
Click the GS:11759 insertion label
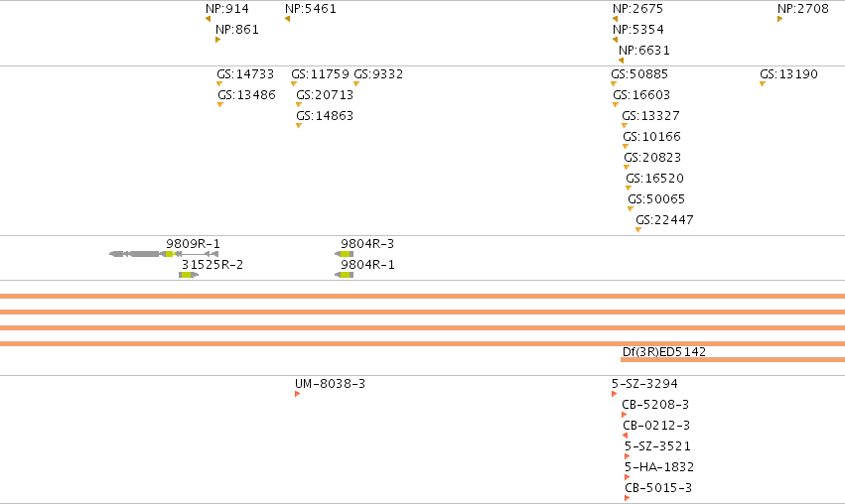320,74
